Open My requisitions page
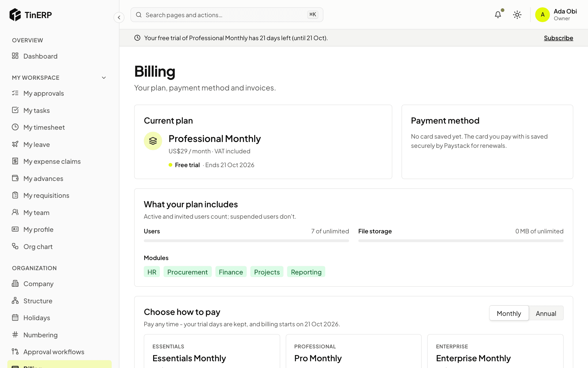The width and height of the screenshot is (588, 368). tap(59, 195)
